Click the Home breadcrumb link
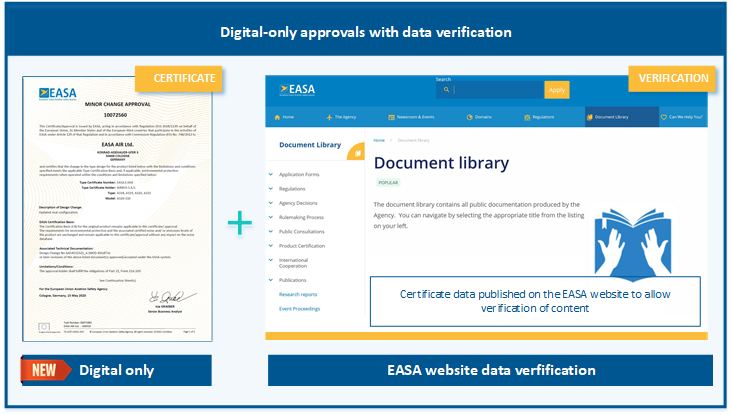Image resolution: width=732 pixels, height=415 pixels. (x=379, y=141)
